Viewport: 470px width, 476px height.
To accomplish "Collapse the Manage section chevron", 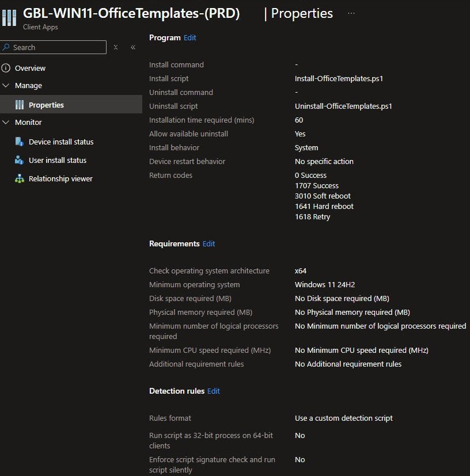I will 6,85.
